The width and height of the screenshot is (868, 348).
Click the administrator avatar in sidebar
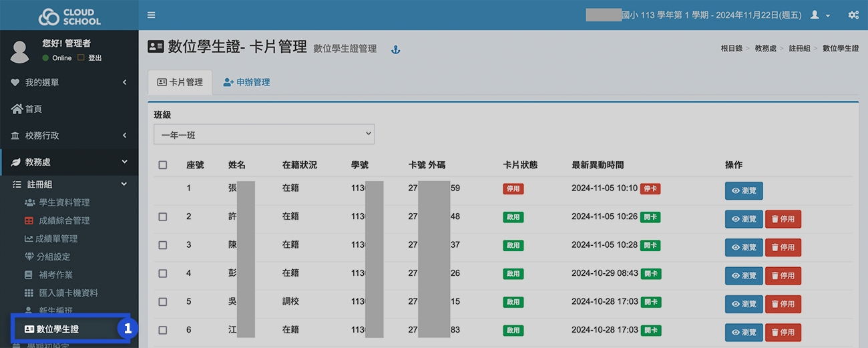[21, 51]
